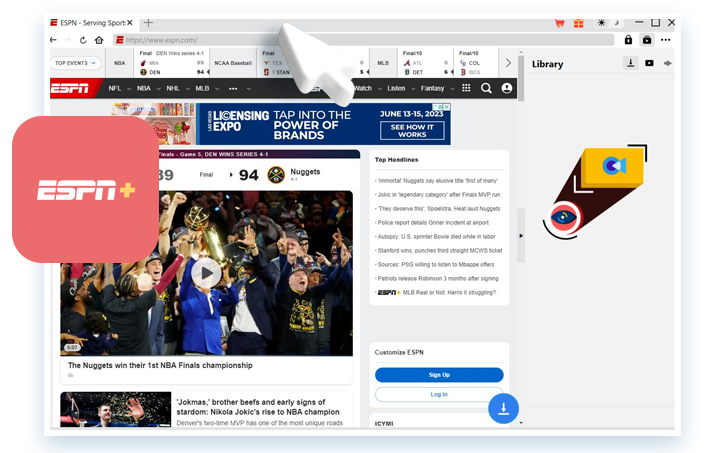The image size is (713, 453).
Task: Open 'Nuggets win their 1st NBA Finals championship' headline
Action: click(x=160, y=365)
